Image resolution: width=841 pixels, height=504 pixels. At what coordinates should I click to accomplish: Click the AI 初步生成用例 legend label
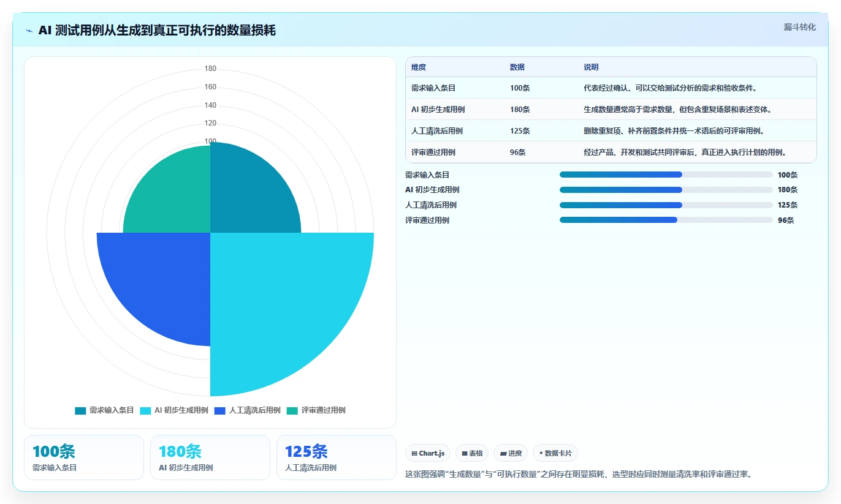point(181,410)
